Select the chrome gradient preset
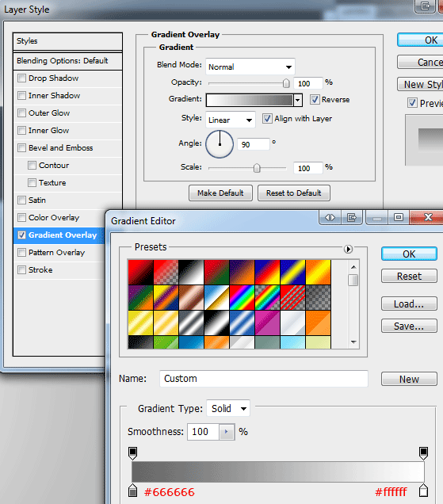This screenshot has height=504, width=443. [216, 298]
